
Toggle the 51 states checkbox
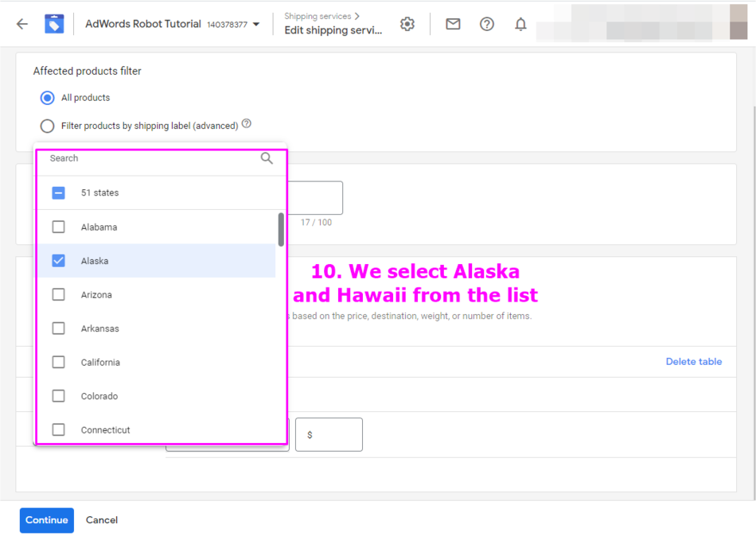58,192
